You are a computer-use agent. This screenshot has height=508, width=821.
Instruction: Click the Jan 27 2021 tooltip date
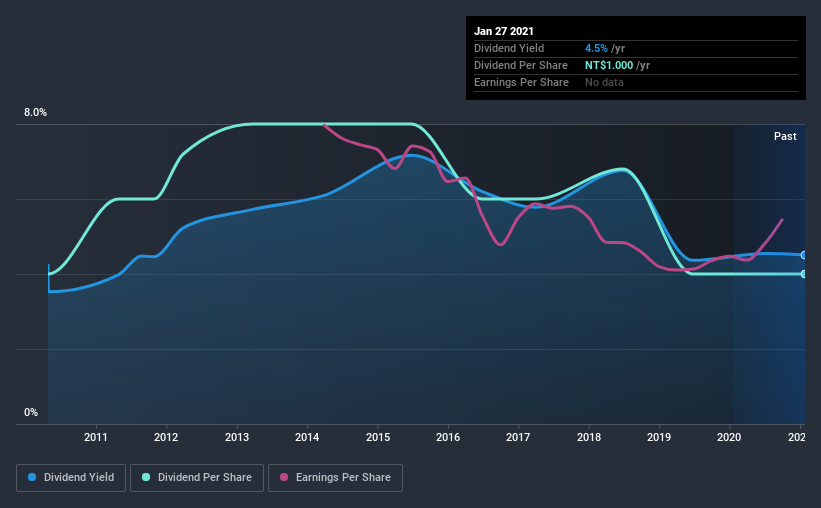[x=504, y=31]
